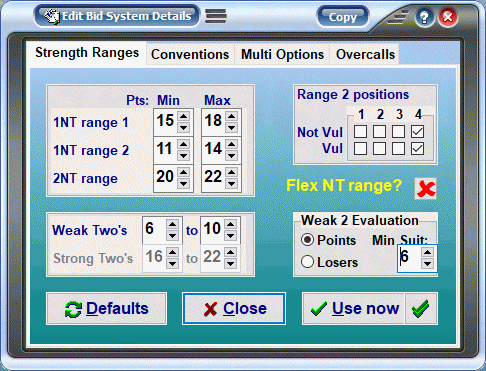Click the Edit Bid System Details title icon

[x=52, y=16]
